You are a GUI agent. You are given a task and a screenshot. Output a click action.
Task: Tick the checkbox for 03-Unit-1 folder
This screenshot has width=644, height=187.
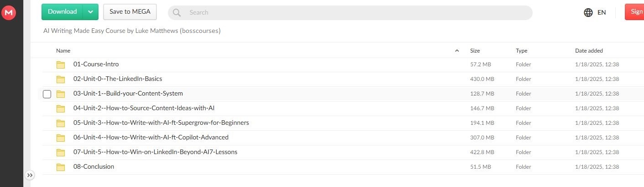[47, 94]
